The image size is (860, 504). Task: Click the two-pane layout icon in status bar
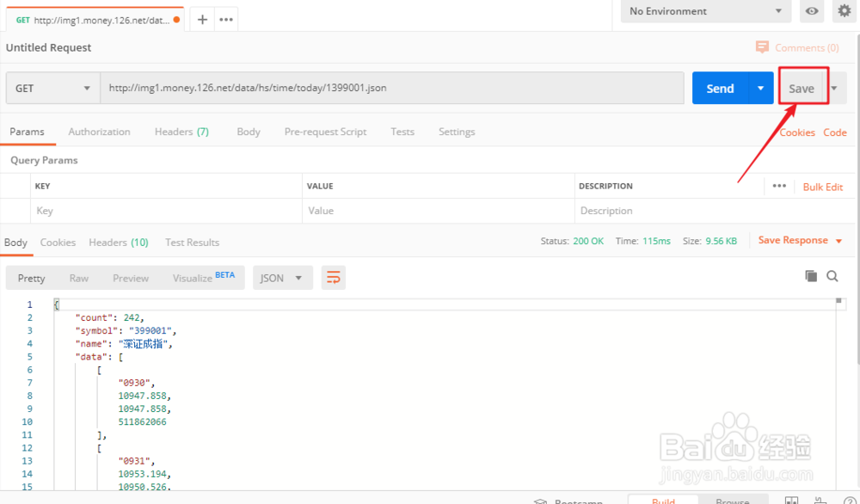(x=791, y=501)
